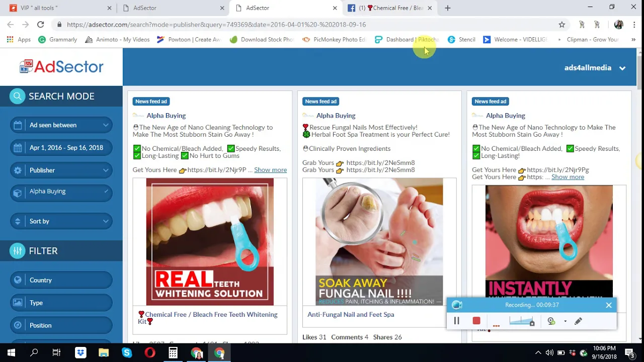This screenshot has height=362, width=644.
Task: Open the Chrome profile avatar
Action: pos(619,24)
